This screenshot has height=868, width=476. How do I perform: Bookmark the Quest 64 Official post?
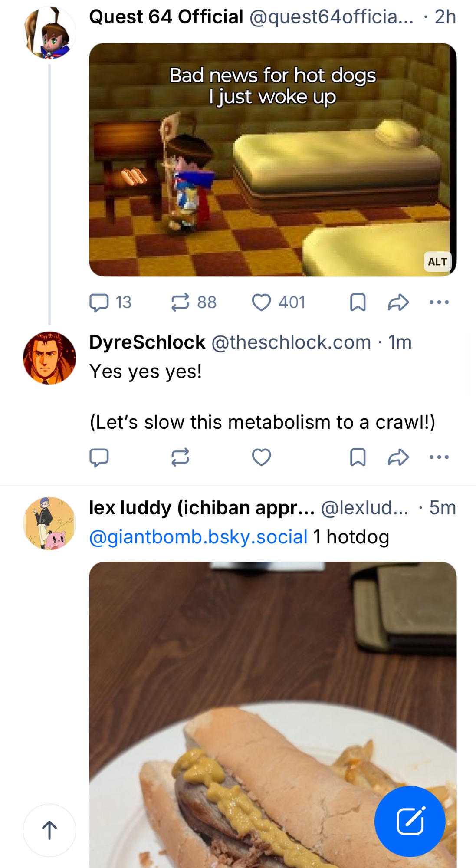[x=358, y=302]
